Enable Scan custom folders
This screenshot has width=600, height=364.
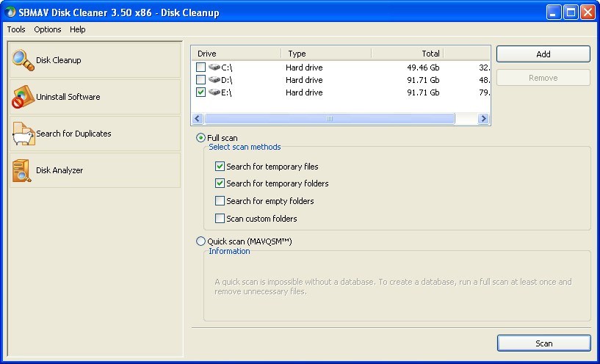(x=220, y=218)
